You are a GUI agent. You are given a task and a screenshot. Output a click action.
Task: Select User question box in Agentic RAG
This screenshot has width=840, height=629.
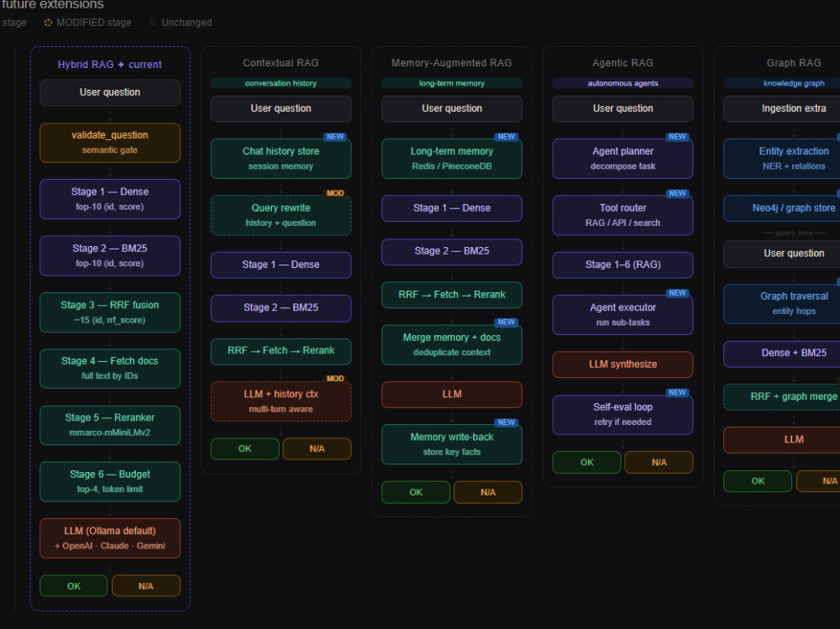click(x=622, y=108)
